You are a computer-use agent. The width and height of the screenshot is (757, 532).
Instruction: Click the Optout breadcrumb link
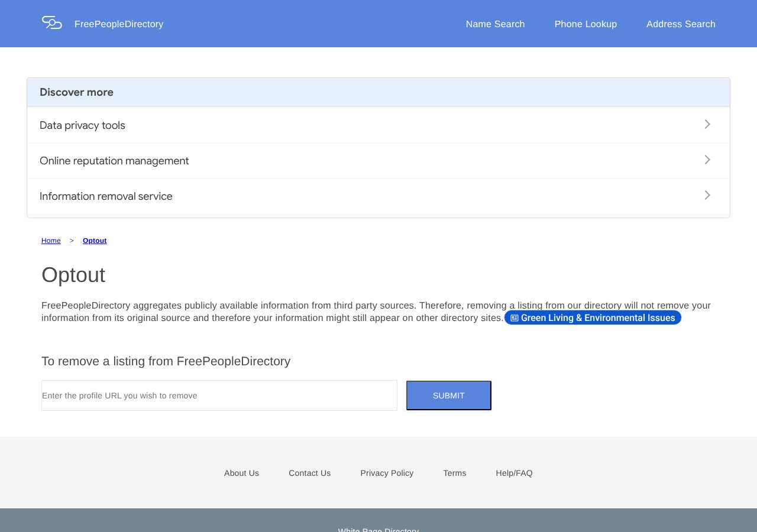coord(95,241)
